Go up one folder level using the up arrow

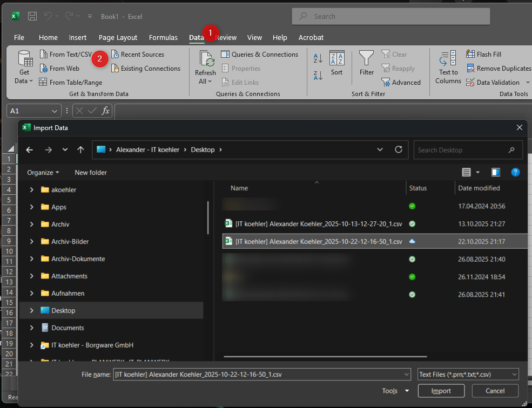[80, 150]
